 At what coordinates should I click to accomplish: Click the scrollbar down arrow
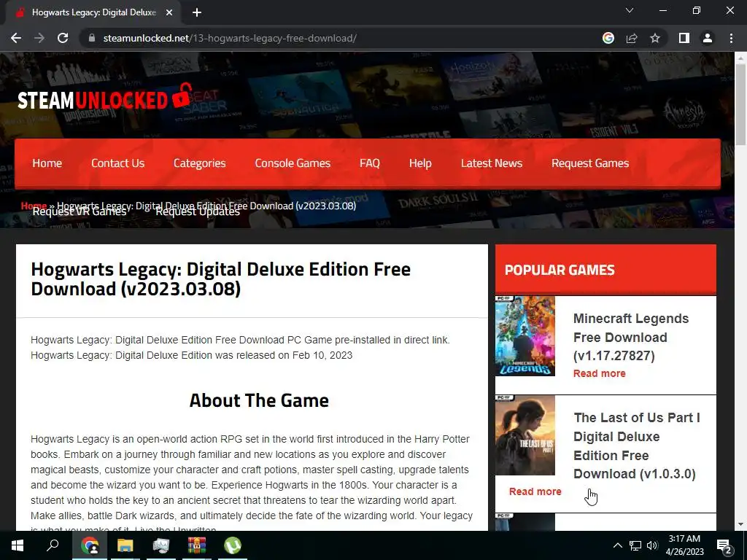click(740, 525)
